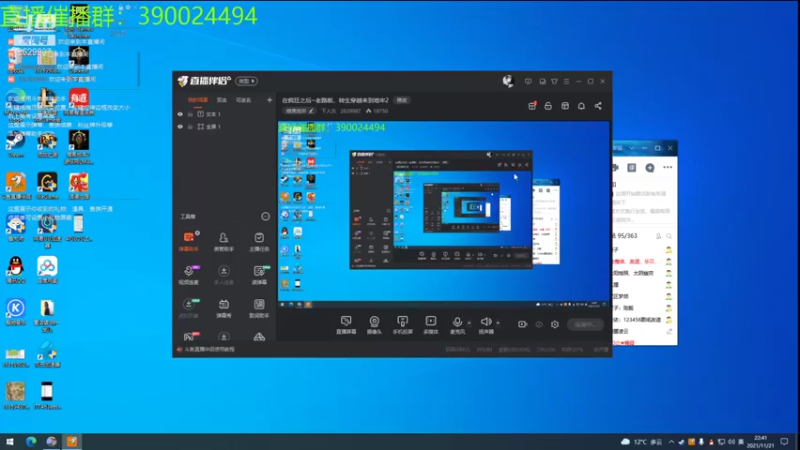Expand the arrow next to 麦克风
Viewport: 800px width, 450px height.
[469, 322]
